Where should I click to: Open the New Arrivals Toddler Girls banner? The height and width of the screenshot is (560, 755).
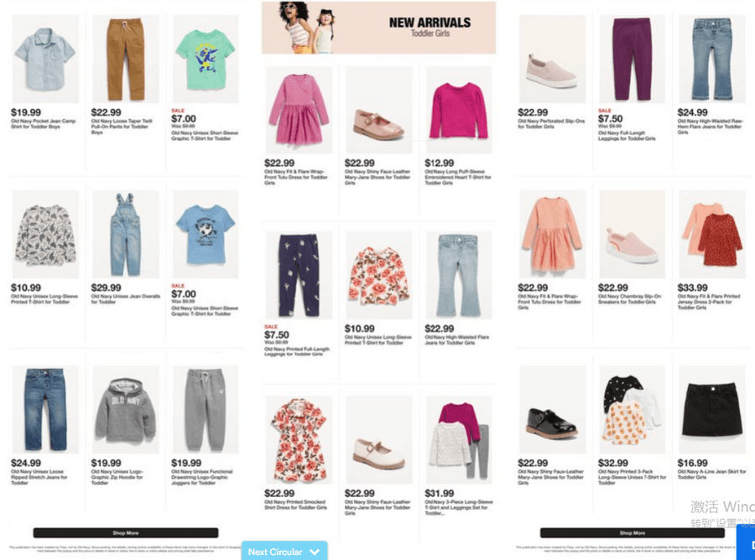(379, 28)
